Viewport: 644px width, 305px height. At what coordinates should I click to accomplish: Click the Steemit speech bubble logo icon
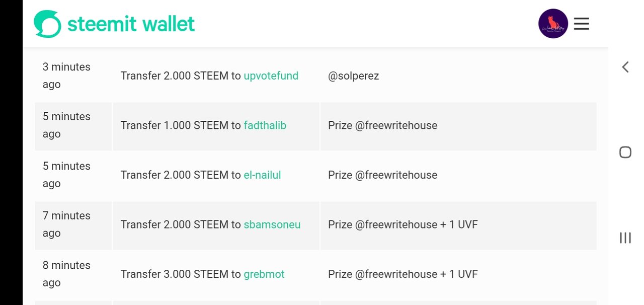47,24
